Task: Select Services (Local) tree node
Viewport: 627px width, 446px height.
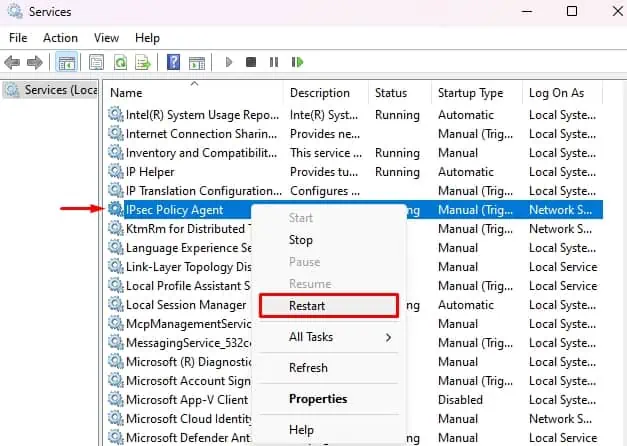Action: pos(51,90)
